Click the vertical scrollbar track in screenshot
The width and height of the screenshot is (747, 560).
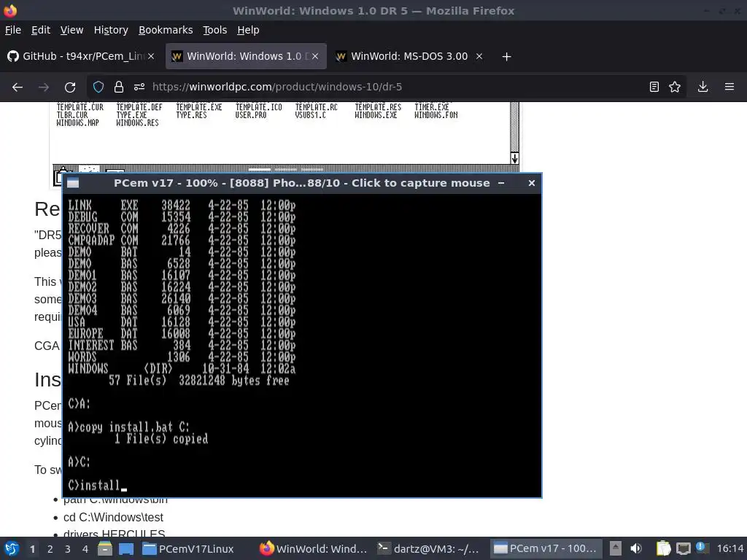(514, 127)
